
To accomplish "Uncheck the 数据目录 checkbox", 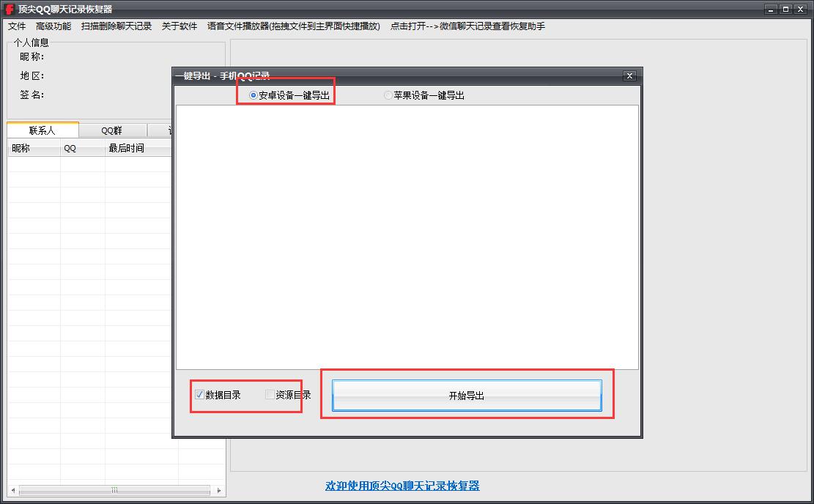I will point(199,394).
